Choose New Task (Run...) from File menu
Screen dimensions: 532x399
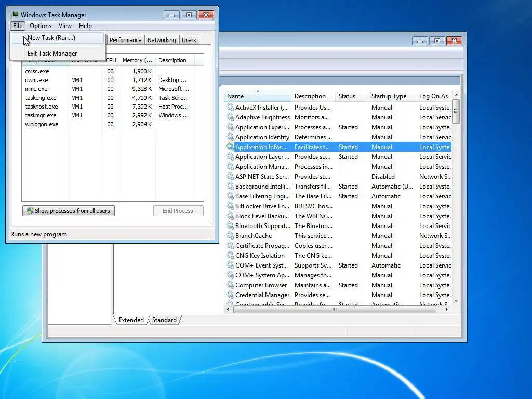point(57,38)
